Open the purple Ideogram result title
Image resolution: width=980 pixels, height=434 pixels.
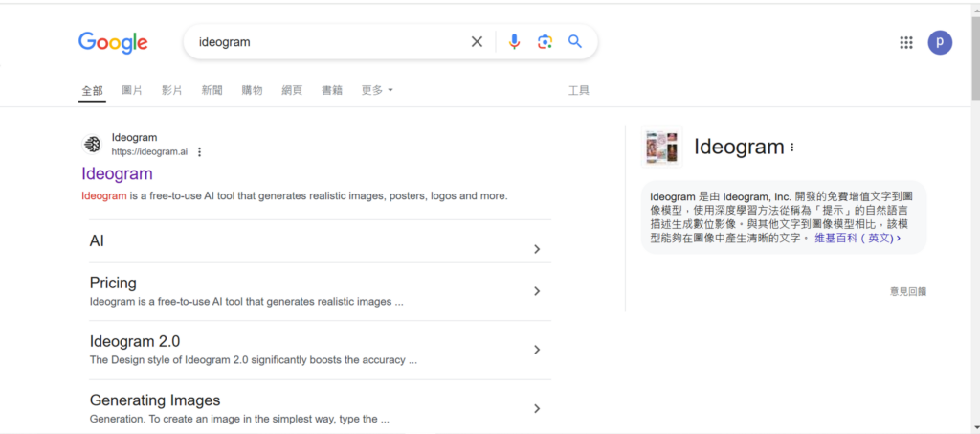[x=117, y=173]
